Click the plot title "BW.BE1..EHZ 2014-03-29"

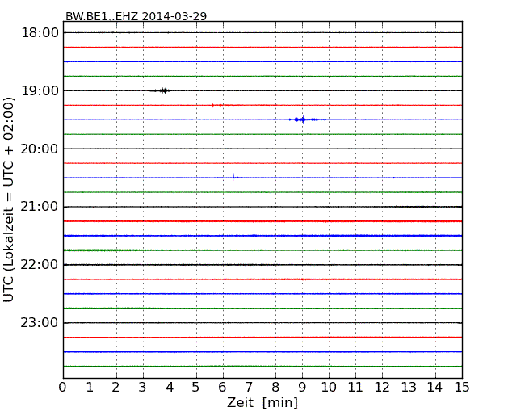point(136,16)
